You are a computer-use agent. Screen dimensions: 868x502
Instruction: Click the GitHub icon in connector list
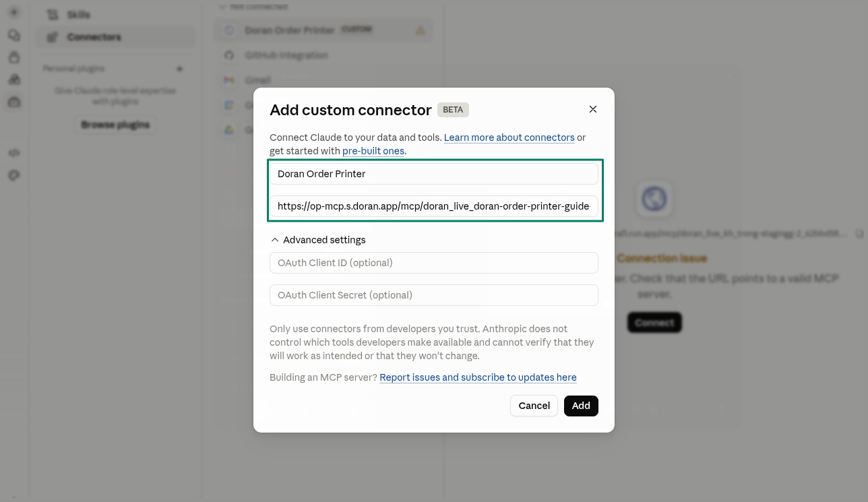(229, 55)
